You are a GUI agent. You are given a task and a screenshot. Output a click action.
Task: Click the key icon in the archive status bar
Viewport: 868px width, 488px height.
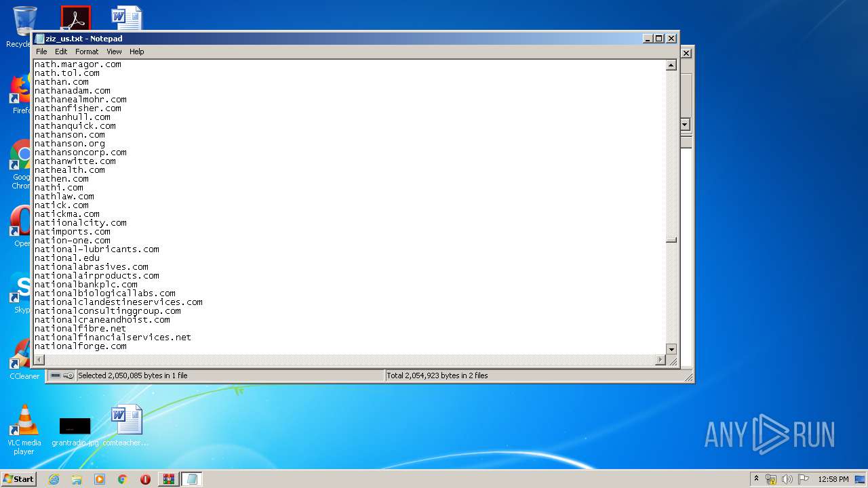[x=68, y=375]
